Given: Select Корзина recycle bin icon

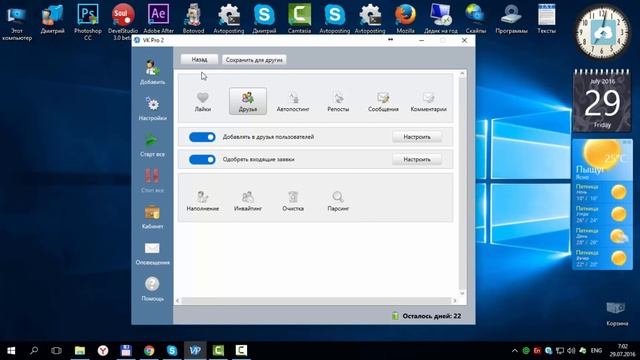Looking at the screenshot, I should coord(617,313).
